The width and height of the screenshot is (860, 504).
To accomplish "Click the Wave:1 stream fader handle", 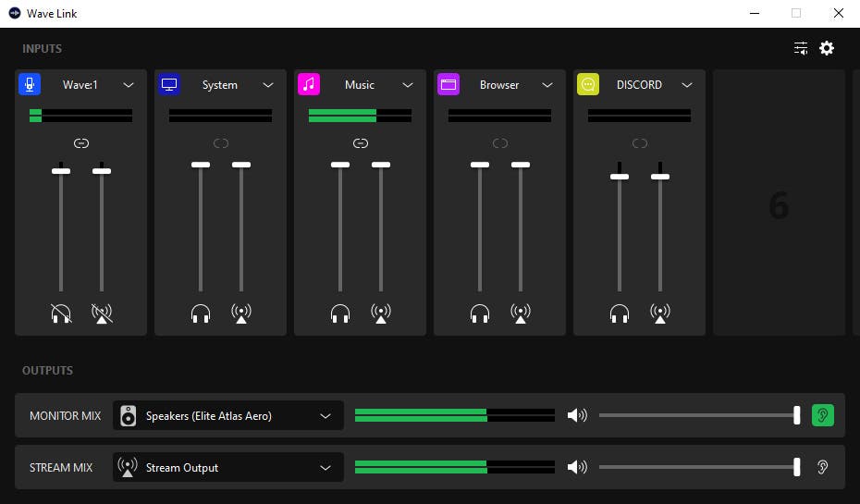I will 102,171.
